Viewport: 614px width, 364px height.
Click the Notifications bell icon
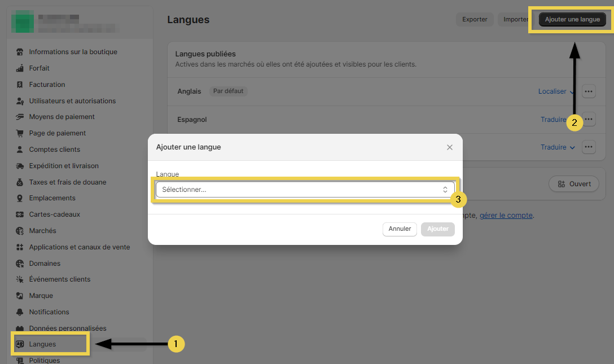20,312
